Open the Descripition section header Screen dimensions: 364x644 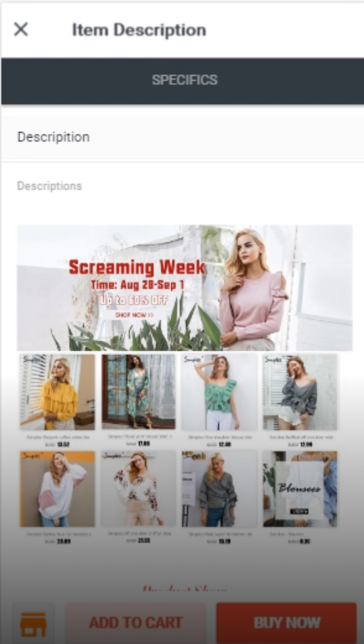coord(182,137)
